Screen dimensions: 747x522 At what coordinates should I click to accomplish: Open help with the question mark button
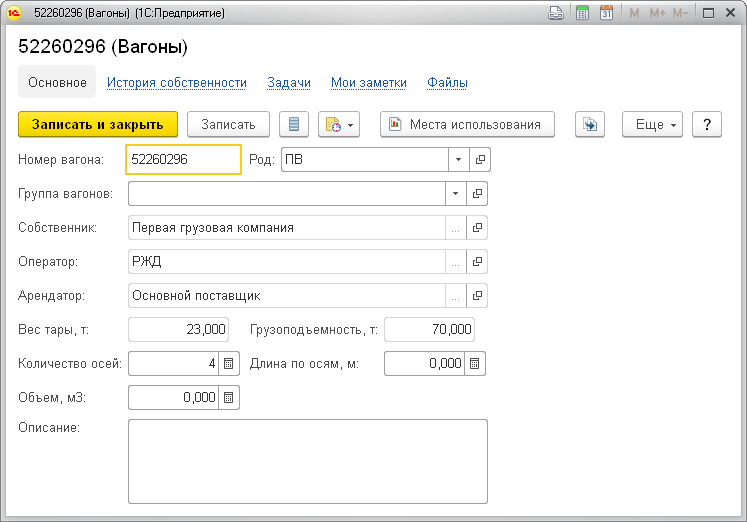[707, 125]
